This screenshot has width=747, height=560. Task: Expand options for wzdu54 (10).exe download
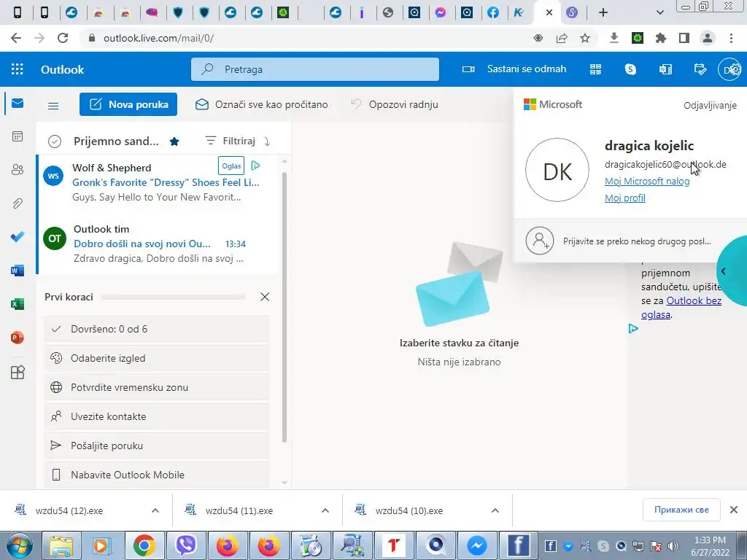click(x=495, y=510)
